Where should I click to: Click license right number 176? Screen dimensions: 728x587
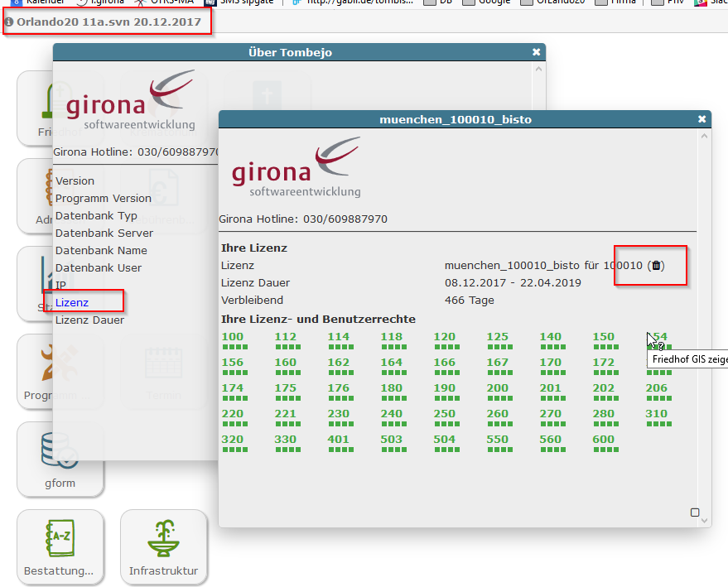click(x=339, y=388)
